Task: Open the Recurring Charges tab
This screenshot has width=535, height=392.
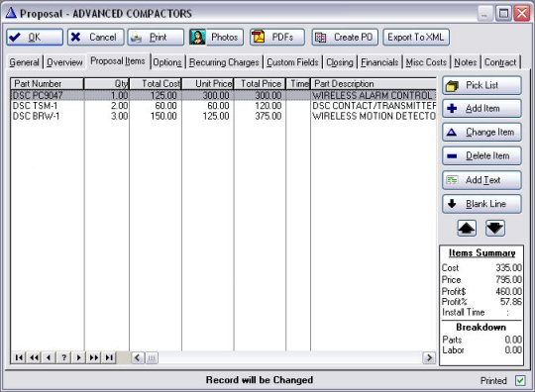Action: tap(224, 62)
